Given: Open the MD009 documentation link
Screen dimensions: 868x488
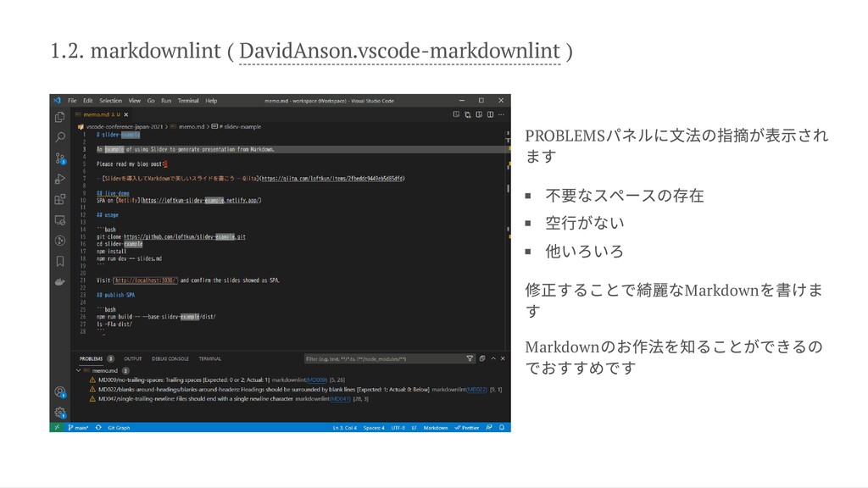Looking at the screenshot, I should pyautogui.click(x=316, y=380).
